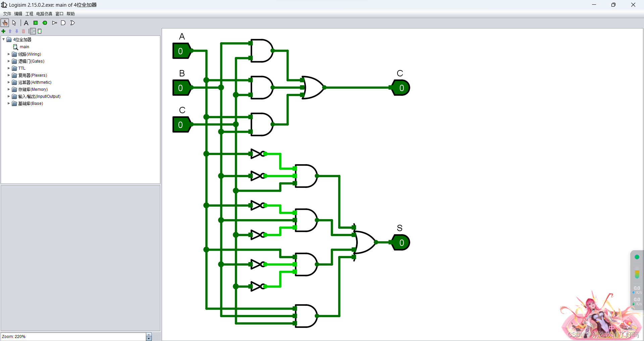The height and width of the screenshot is (341, 644).
Task: Click the label A above input pin
Action: pyautogui.click(x=182, y=37)
